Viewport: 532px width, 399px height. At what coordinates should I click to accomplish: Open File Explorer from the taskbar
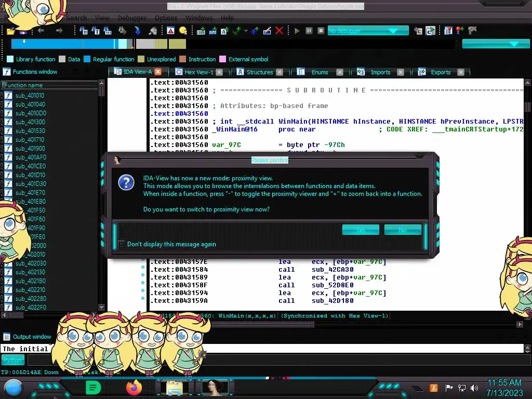click(175, 388)
